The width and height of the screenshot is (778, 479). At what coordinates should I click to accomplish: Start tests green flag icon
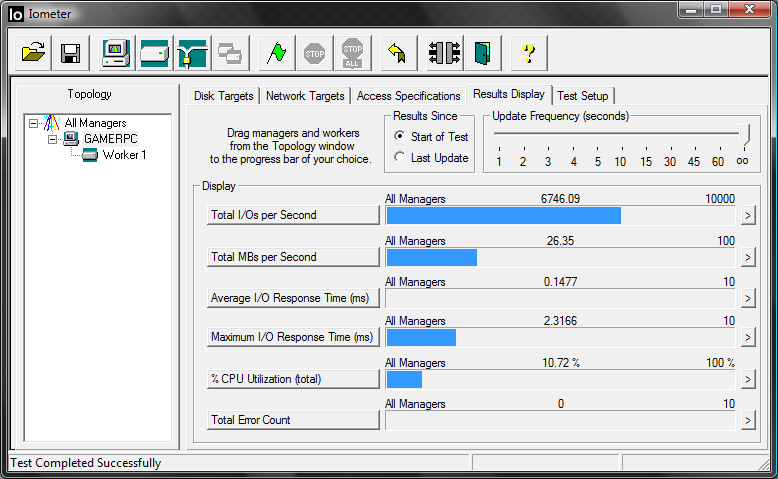(276, 53)
